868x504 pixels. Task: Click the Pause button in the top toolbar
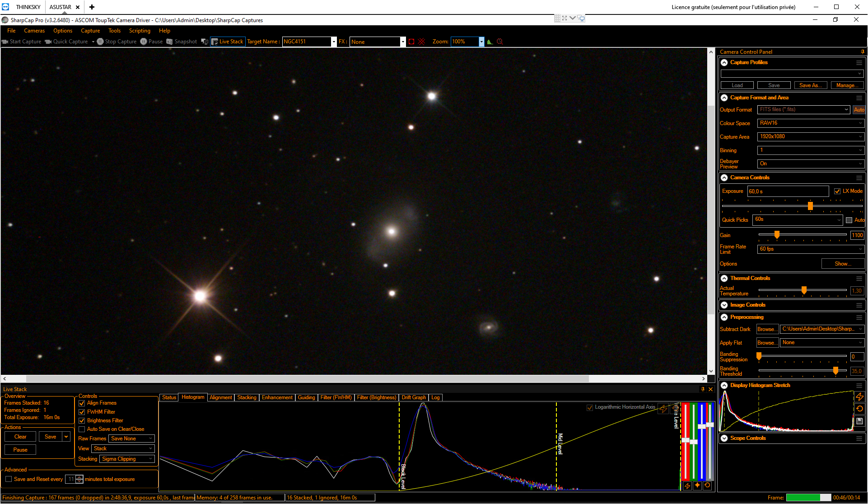[x=151, y=42]
